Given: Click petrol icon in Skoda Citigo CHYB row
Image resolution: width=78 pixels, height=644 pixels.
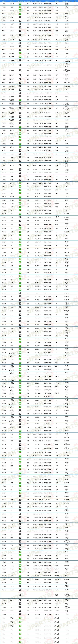Looking at the screenshot, I should (20, 200).
